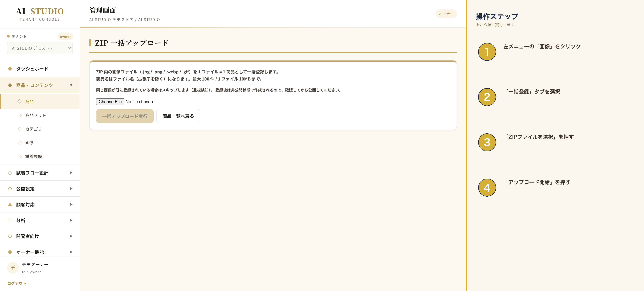Select the 試着フロー設計 menu label
Image resolution: width=644 pixels, height=291 pixels.
click(x=32, y=173)
